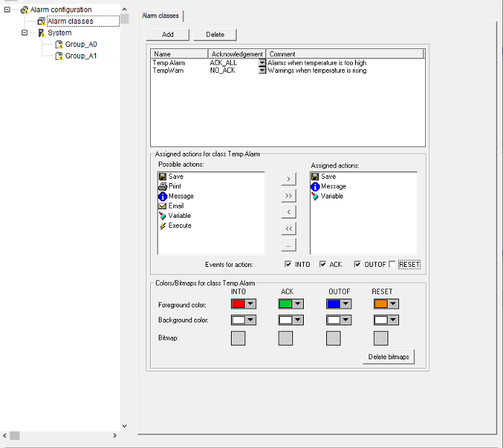Click the Email icon in Possible actions

click(x=162, y=206)
